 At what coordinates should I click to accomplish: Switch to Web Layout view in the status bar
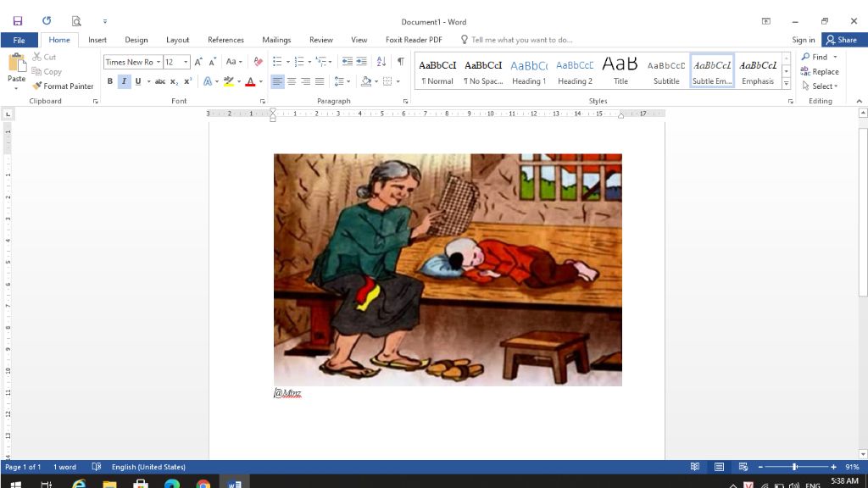743,467
